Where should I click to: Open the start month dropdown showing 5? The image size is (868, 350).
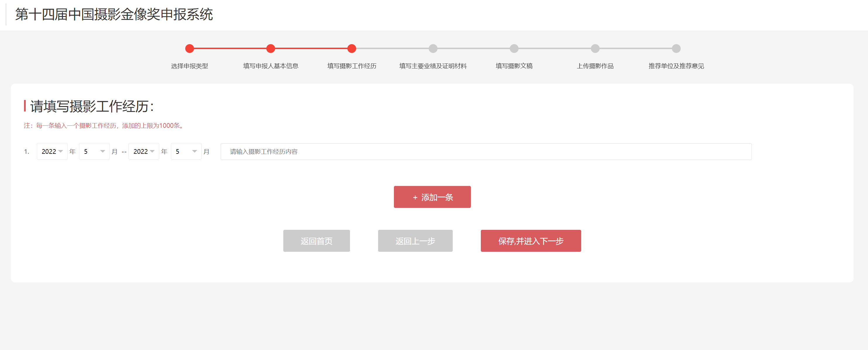tap(94, 151)
